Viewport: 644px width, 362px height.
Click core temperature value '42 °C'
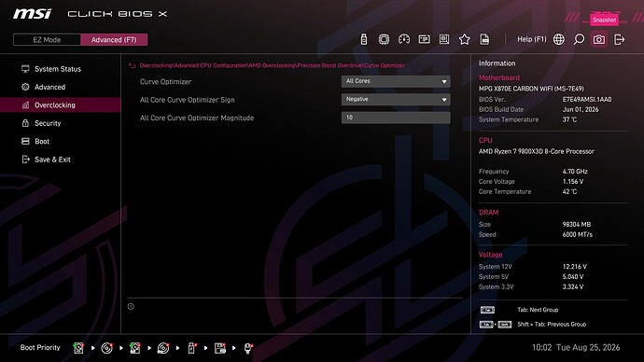pos(569,191)
